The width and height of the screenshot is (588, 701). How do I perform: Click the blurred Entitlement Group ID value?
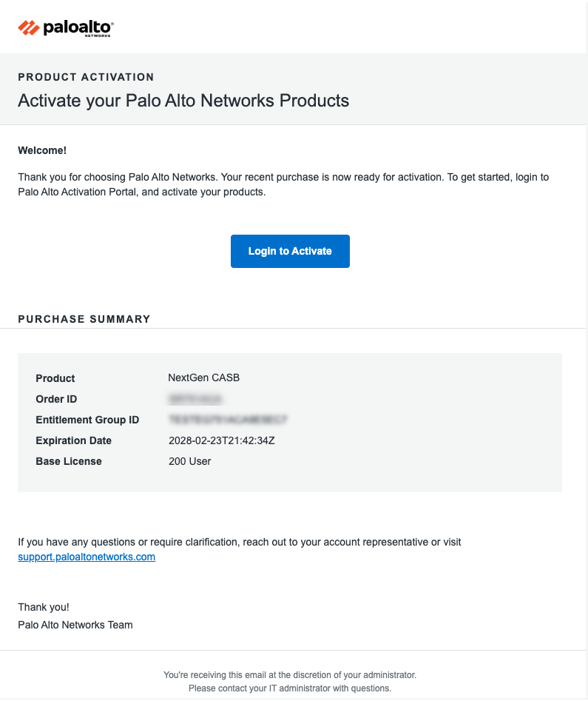pos(227,420)
